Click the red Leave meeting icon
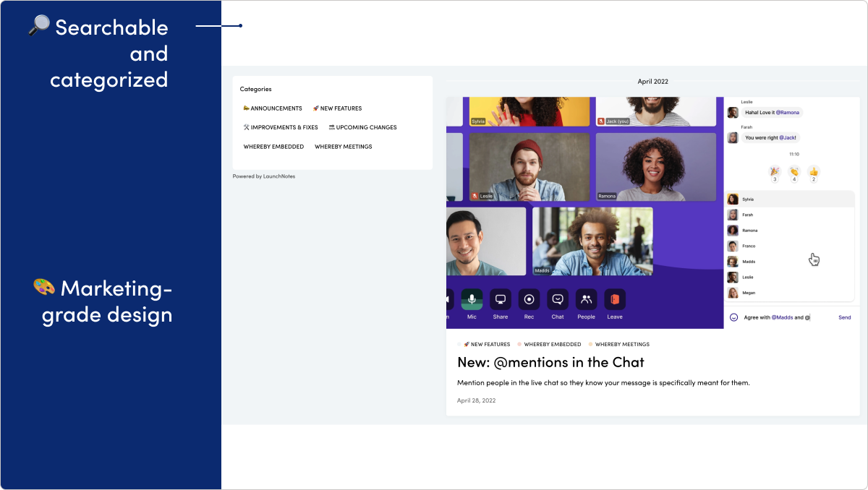This screenshot has height=490, width=868. coord(614,299)
